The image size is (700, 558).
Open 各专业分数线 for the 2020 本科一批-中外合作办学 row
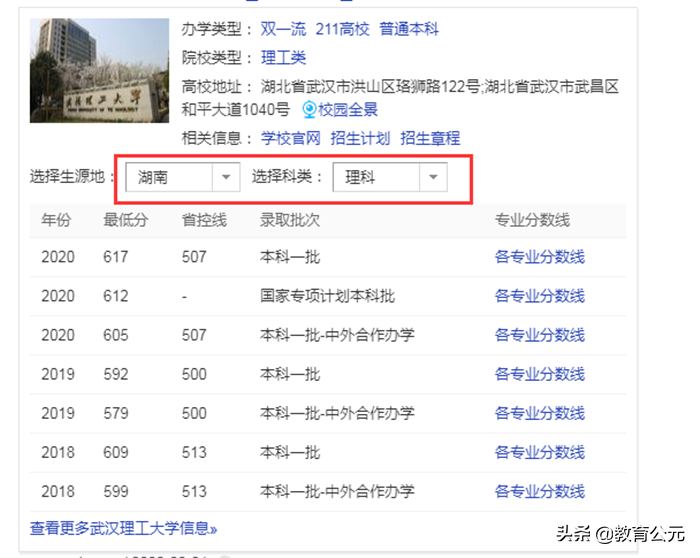coord(540,335)
